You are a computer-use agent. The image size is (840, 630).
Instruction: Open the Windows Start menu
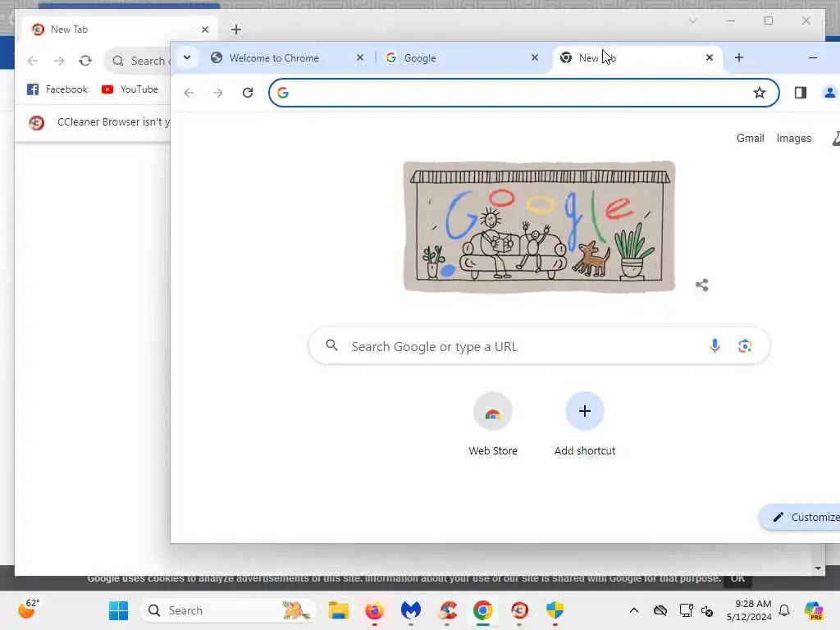tap(118, 610)
